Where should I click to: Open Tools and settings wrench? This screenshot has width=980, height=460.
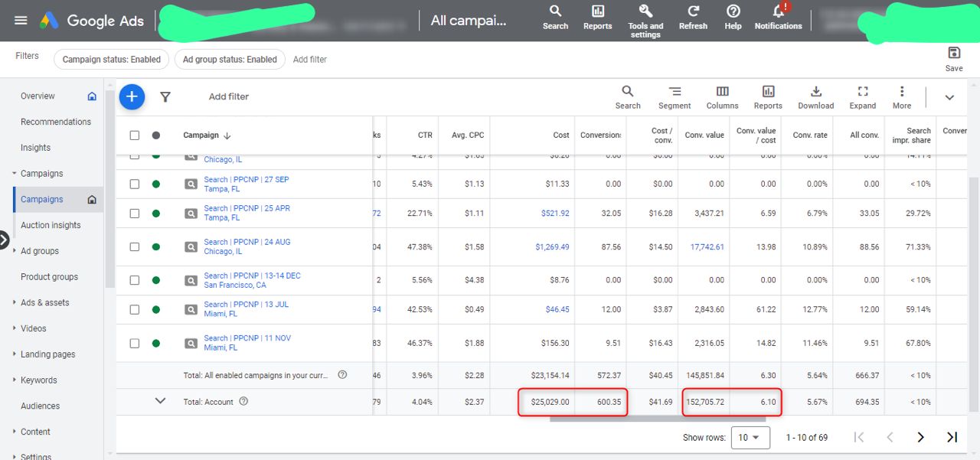tap(645, 12)
